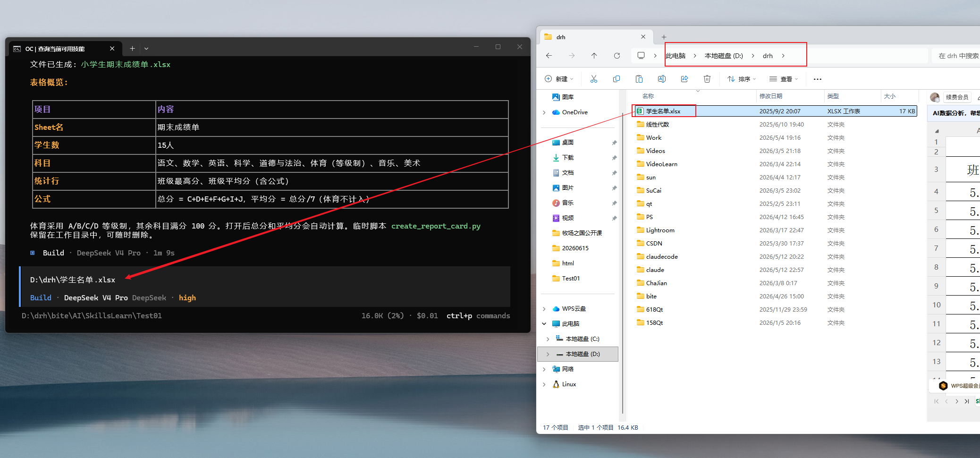This screenshot has height=458, width=980.
Task: Click the monitor icon in the address bar
Action: point(641,56)
